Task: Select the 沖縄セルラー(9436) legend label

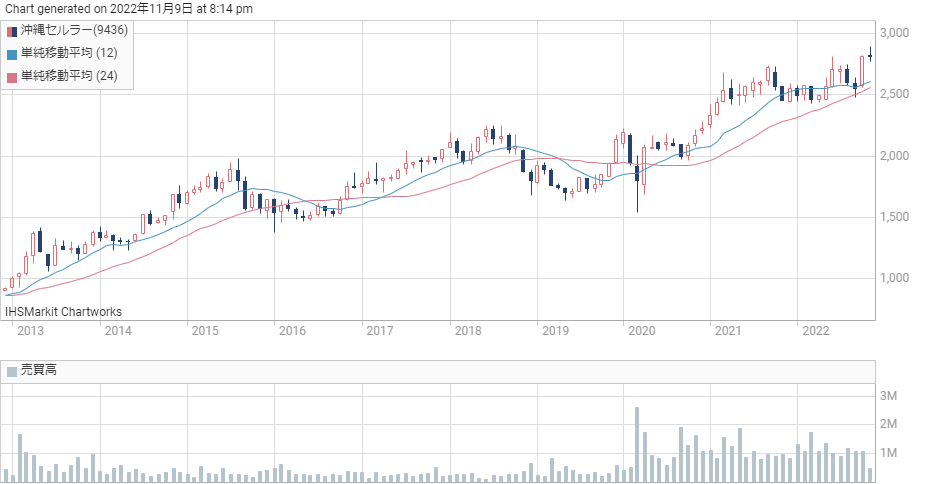Action: click(x=74, y=30)
